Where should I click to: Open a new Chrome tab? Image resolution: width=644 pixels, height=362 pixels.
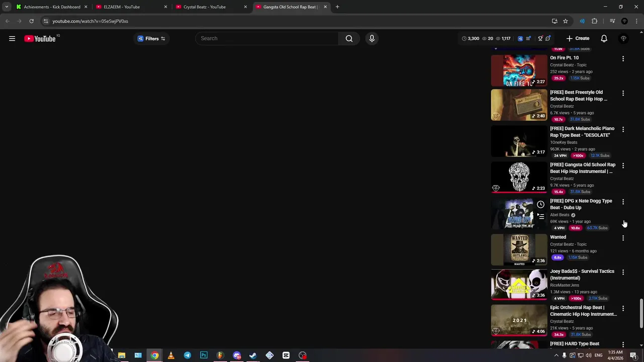point(338,7)
